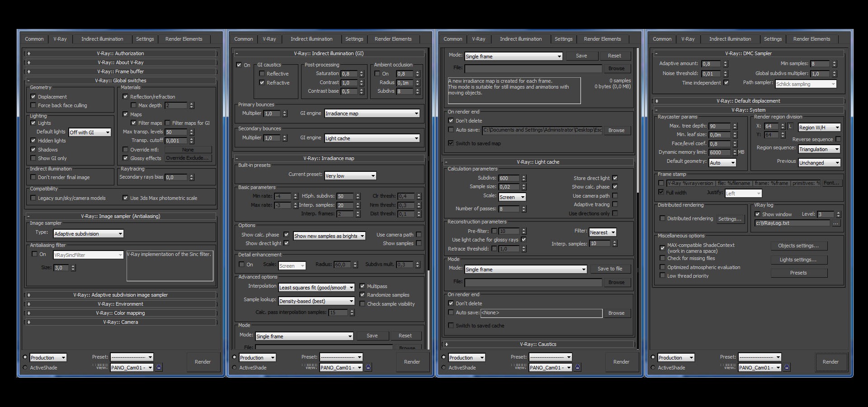The width and height of the screenshot is (868, 407).
Task: Toggle the Hidden lights checkbox
Action: click(33, 141)
